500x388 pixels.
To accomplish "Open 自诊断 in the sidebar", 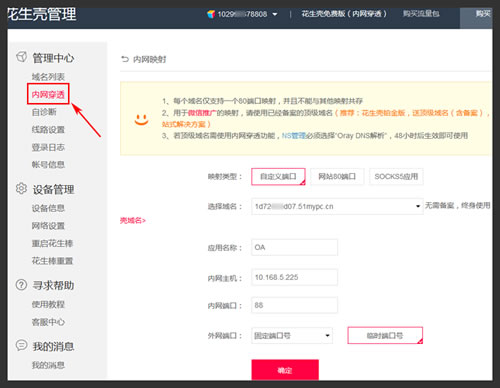I will pyautogui.click(x=44, y=112).
